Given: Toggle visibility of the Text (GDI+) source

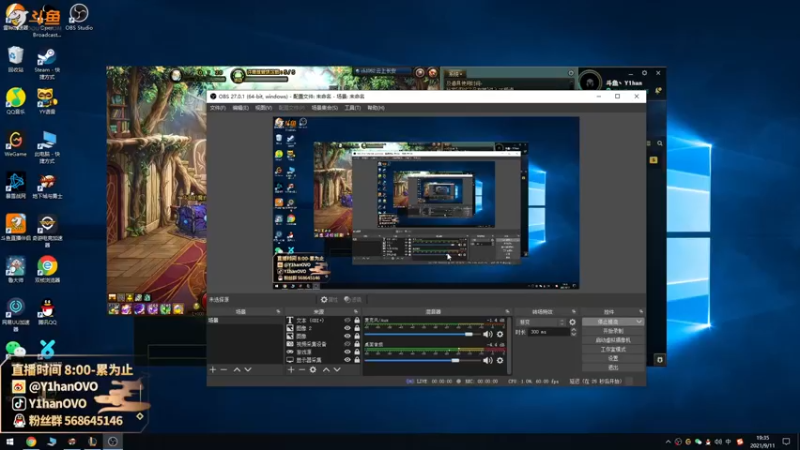Looking at the screenshot, I should (x=347, y=320).
